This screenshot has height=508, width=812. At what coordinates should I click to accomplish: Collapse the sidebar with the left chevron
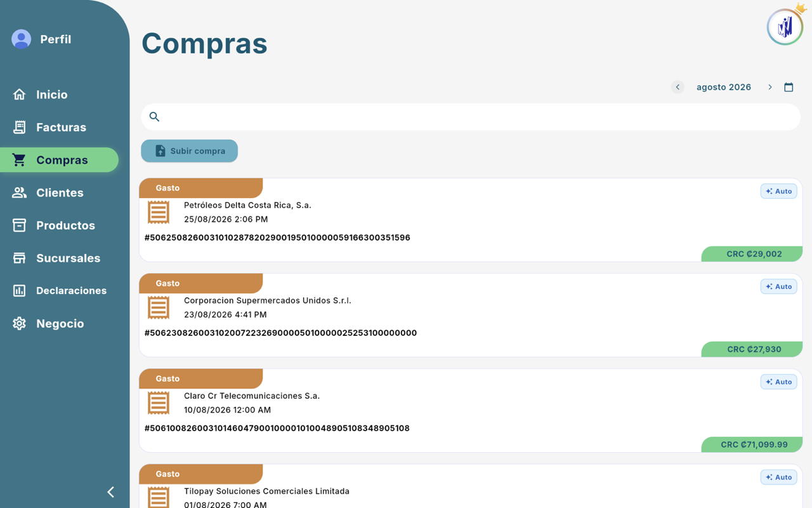tap(111, 492)
